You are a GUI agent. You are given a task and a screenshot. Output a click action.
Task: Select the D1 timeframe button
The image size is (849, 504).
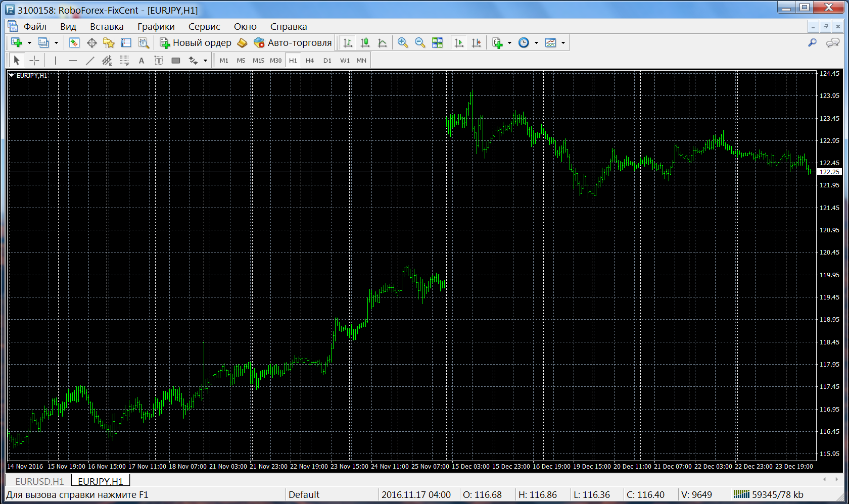[327, 61]
